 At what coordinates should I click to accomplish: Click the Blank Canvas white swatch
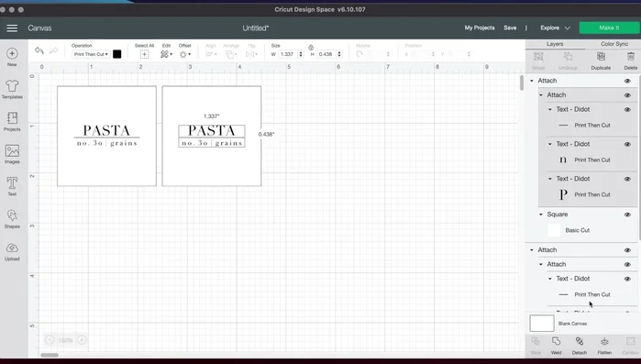542,324
